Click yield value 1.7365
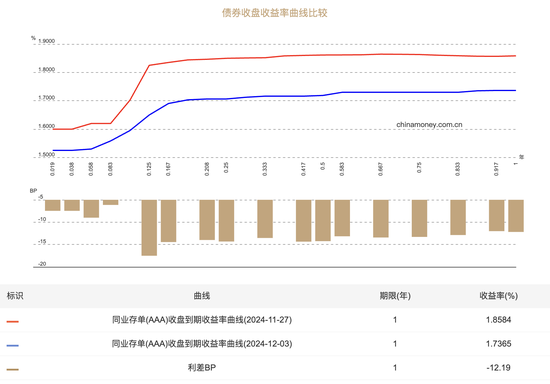Image resolution: width=550 pixels, height=384 pixels. coord(498,343)
